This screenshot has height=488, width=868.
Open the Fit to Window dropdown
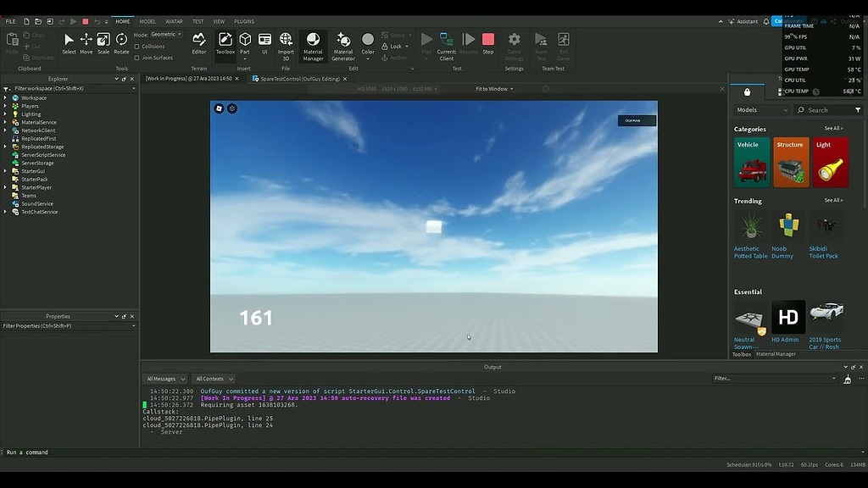coord(494,88)
